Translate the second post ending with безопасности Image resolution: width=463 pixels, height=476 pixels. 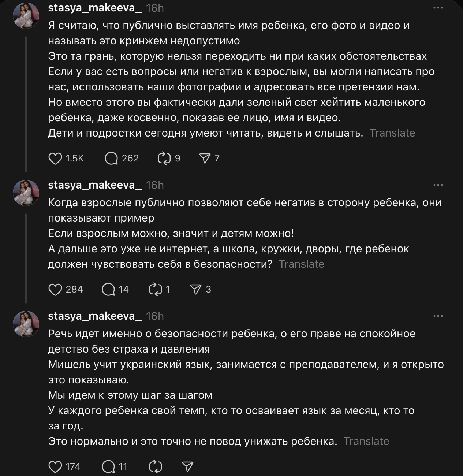point(301,264)
